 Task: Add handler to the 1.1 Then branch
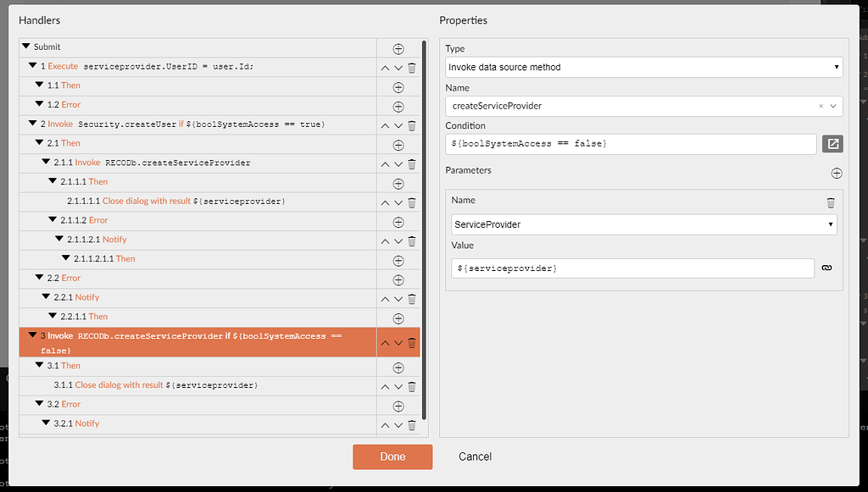(x=398, y=86)
